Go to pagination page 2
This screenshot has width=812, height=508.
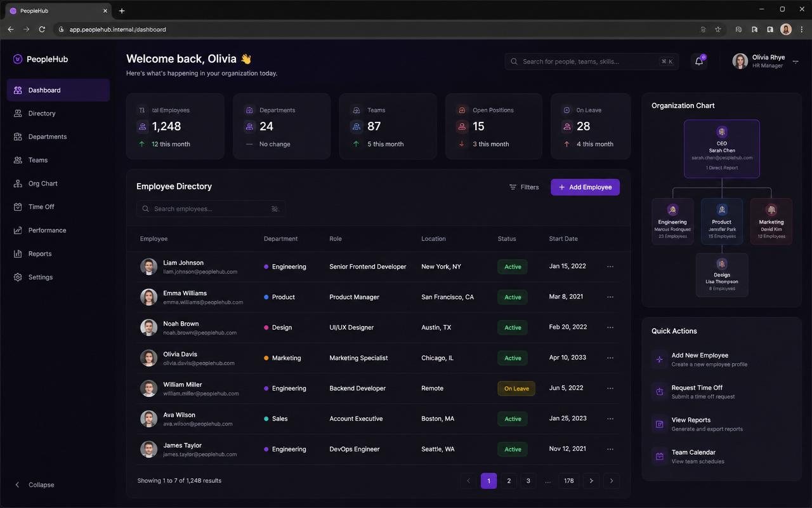pos(508,481)
